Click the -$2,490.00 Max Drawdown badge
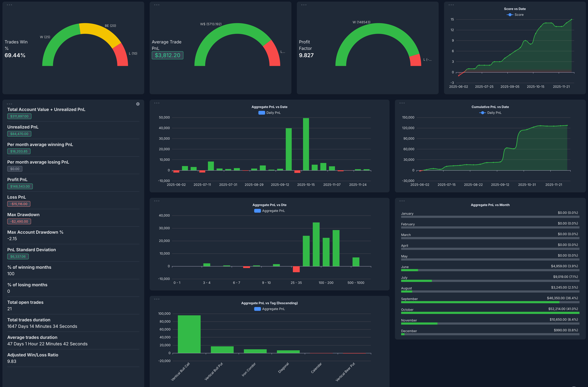 point(19,222)
